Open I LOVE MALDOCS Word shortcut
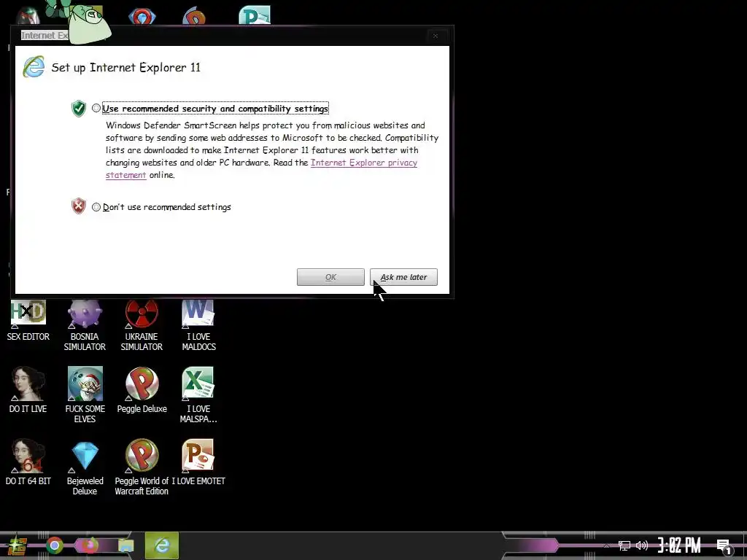The height and width of the screenshot is (560, 747). 198,326
